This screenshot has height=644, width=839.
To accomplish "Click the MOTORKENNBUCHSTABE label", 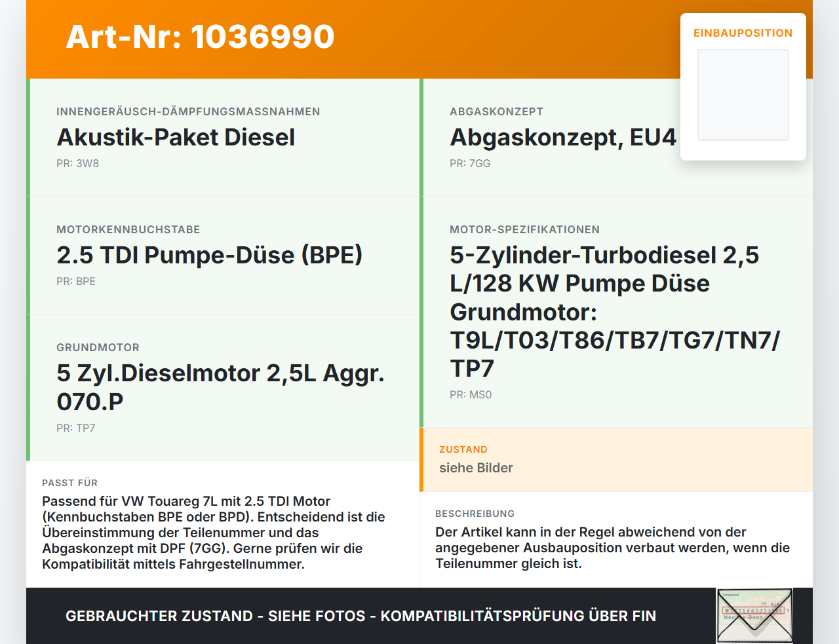I will click(128, 229).
